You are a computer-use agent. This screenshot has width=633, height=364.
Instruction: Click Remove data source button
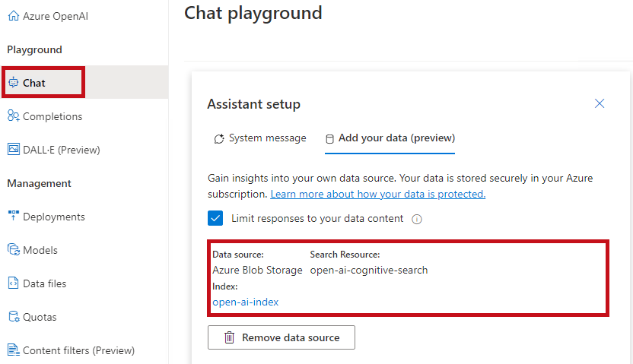[x=282, y=337]
